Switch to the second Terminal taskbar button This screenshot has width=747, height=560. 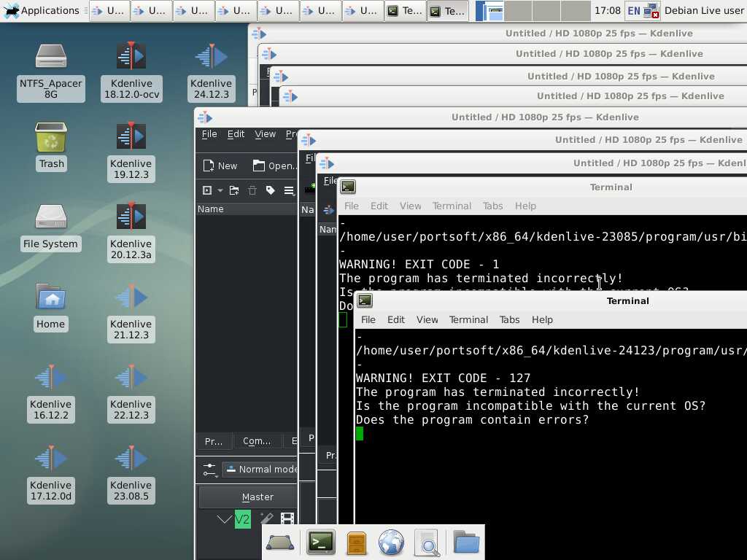[447, 11]
